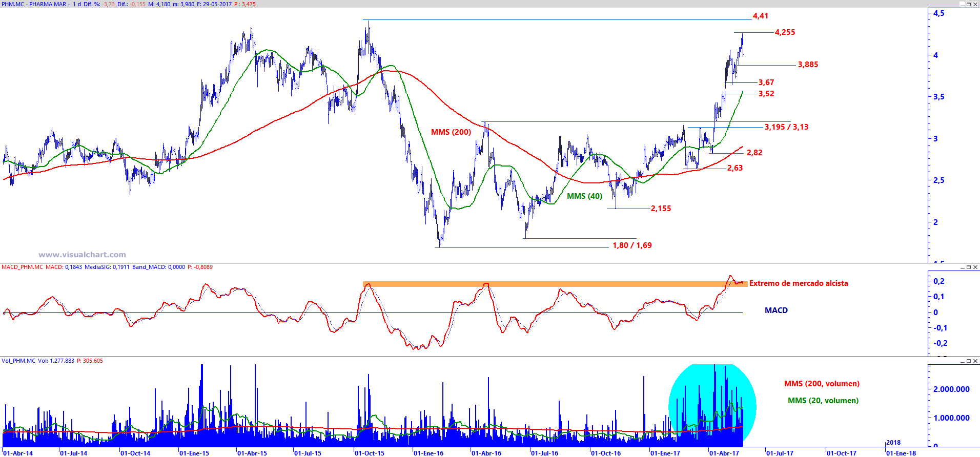Close the volume indicator pane
Viewport: 980px width, 457px height.
(x=975, y=361)
